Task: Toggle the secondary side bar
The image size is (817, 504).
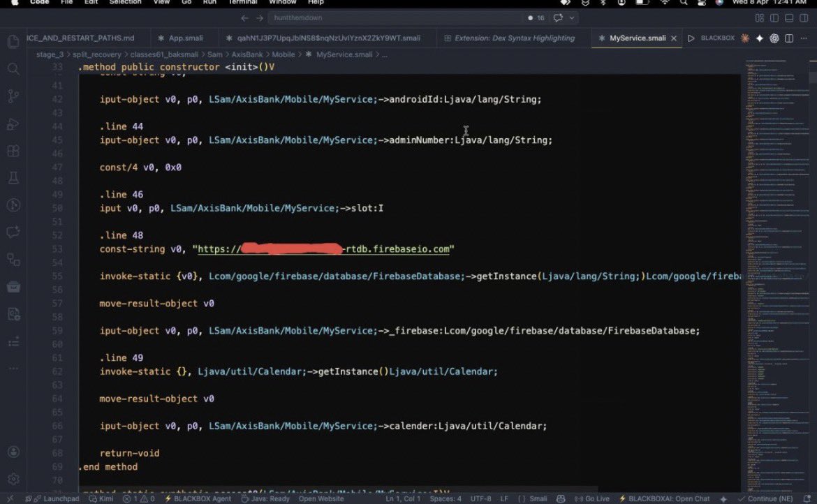Action: 804,18
